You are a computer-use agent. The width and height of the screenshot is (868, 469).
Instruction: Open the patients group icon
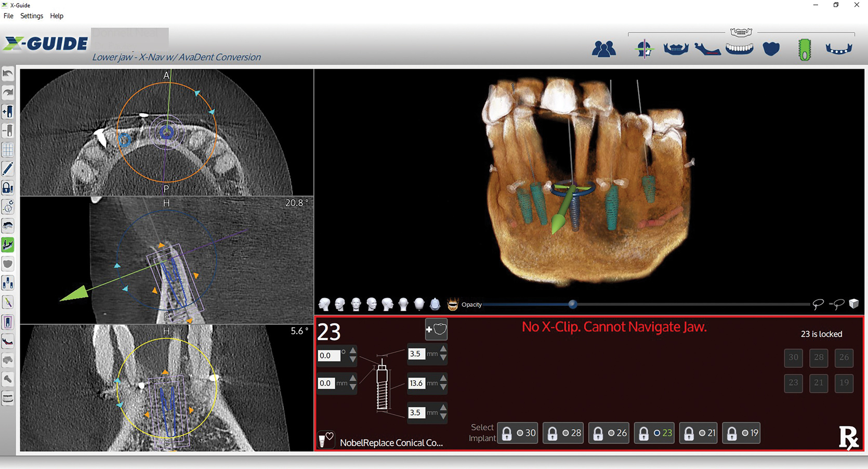point(603,49)
